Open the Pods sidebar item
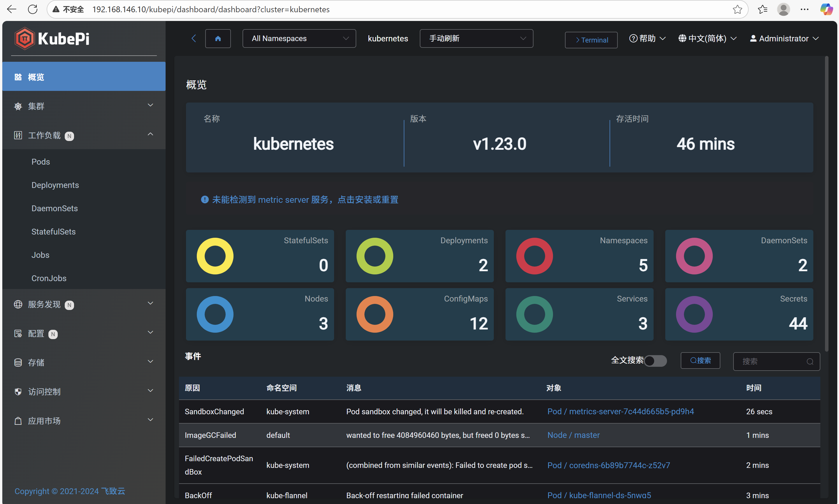The image size is (839, 504). tap(41, 162)
